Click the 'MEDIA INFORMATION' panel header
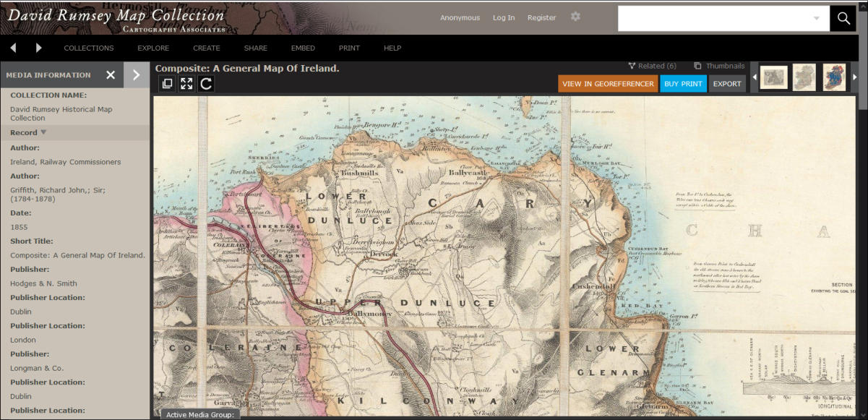This screenshot has width=868, height=420. click(x=48, y=75)
